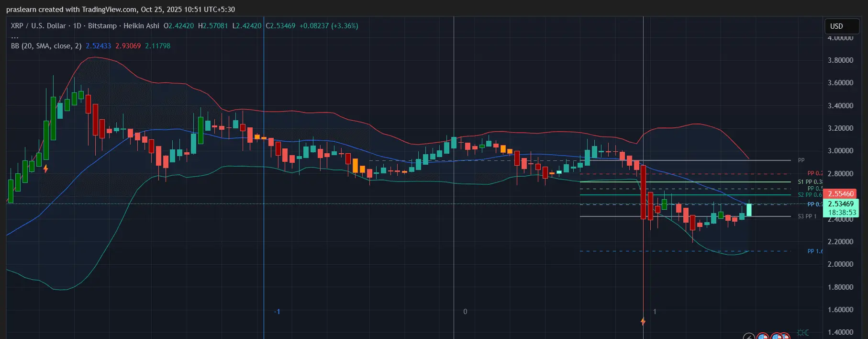
Task: Click the teal sun and moon session icon
Action: (x=803, y=332)
